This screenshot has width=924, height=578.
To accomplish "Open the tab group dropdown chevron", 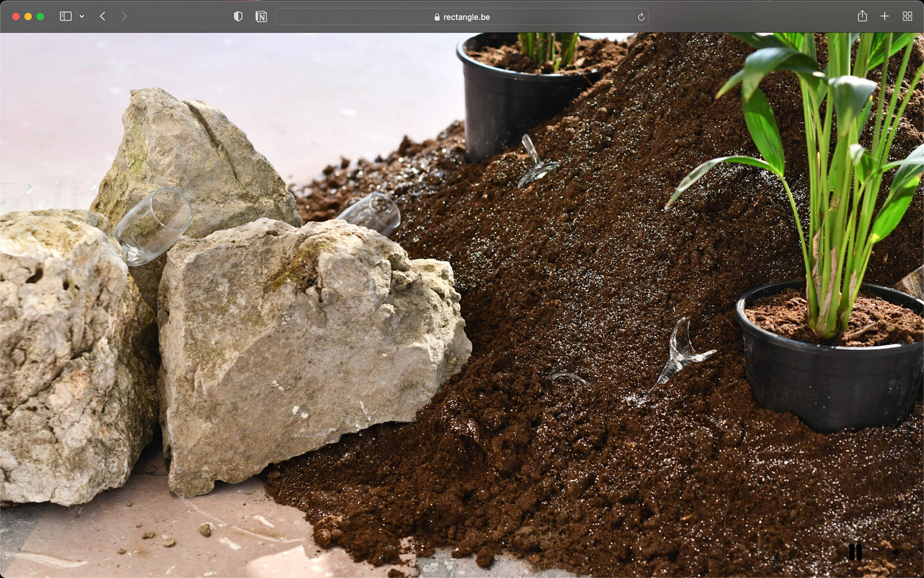I will [82, 16].
